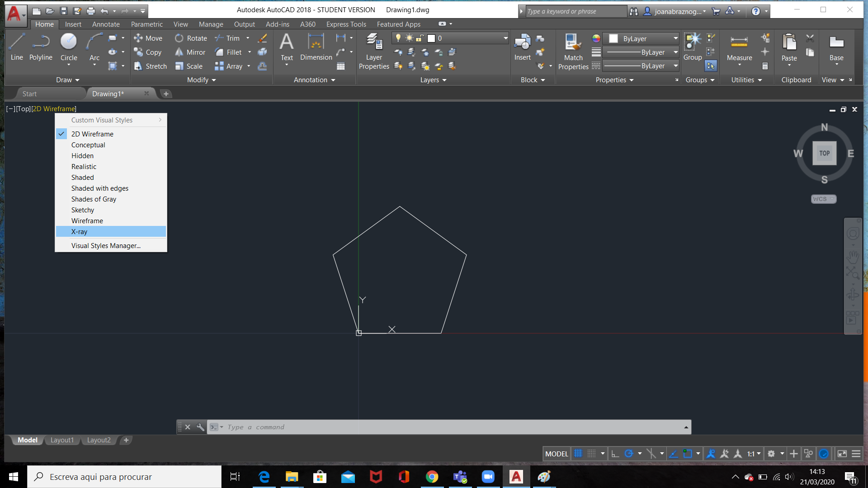The height and width of the screenshot is (488, 868).
Task: Toggle isometric drafting in status bar
Action: pos(651,454)
